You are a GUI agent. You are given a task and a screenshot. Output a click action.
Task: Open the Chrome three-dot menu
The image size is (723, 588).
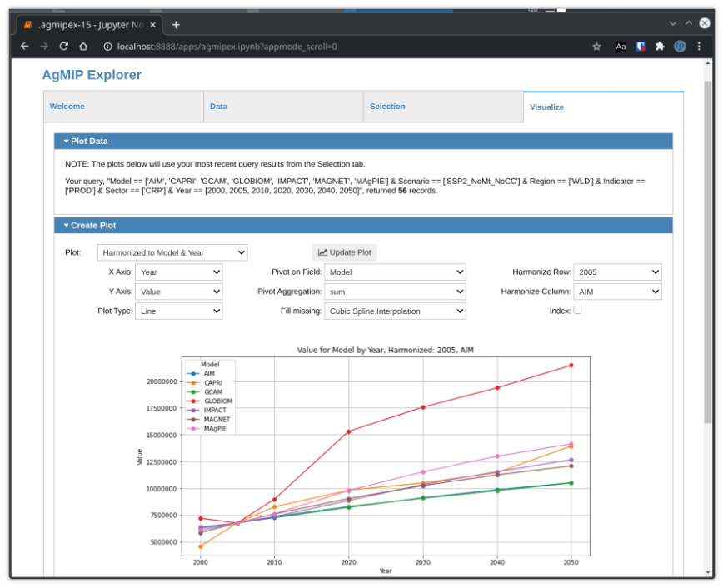(699, 47)
